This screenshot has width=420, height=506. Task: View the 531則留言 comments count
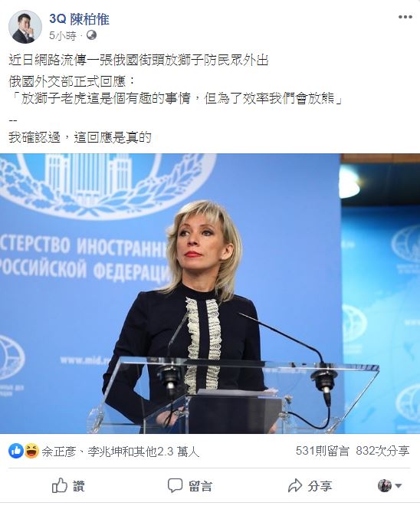tap(322, 451)
